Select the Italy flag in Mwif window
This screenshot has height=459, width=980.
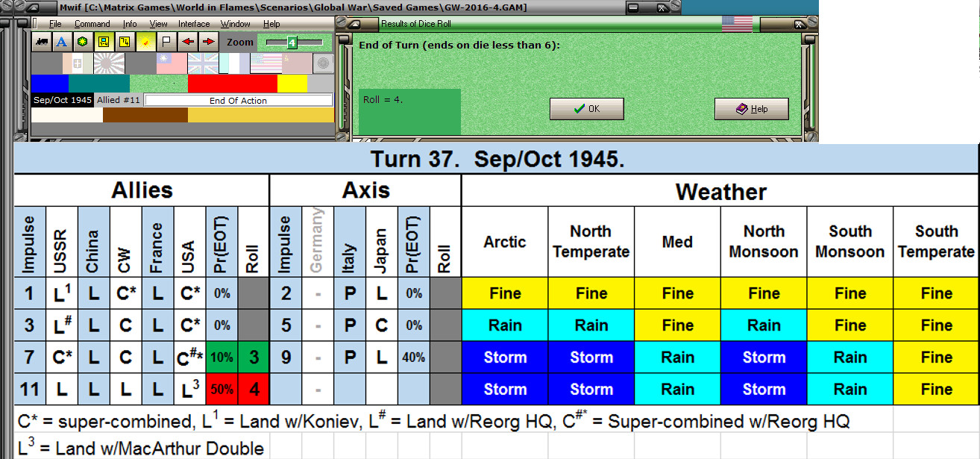78,63
